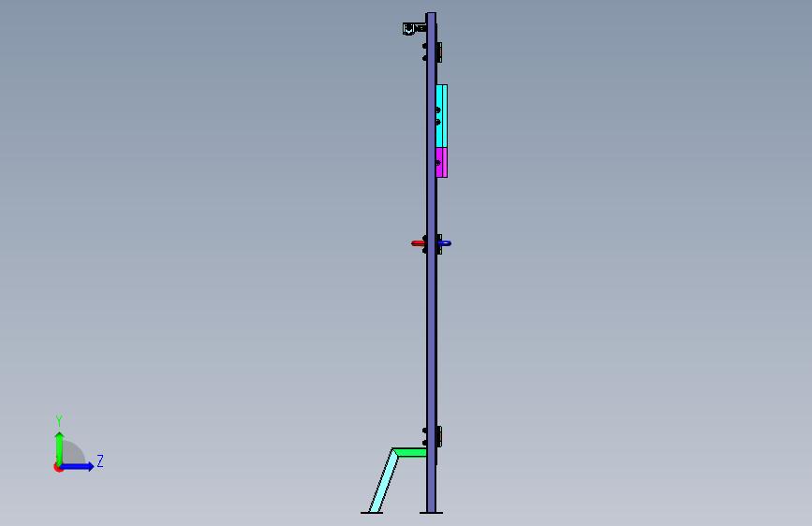This screenshot has width=812, height=526.
Task: Select the tall purple vertical post
Action: [432, 262]
